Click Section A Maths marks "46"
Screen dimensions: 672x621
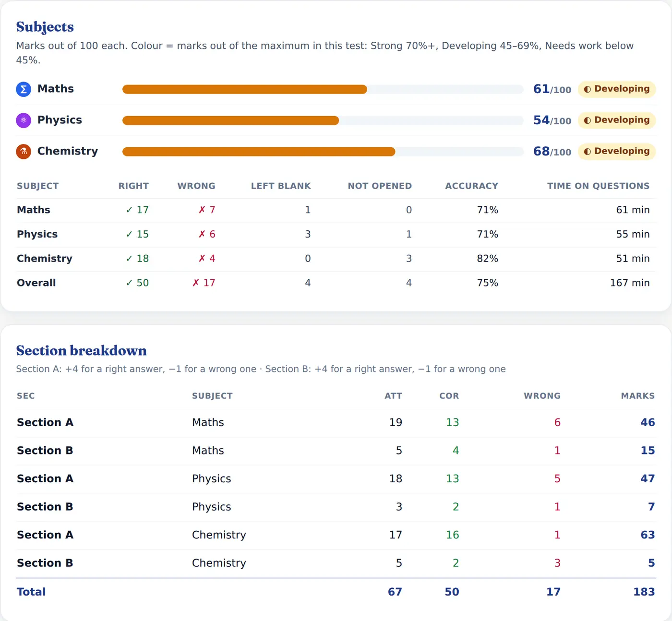click(648, 422)
